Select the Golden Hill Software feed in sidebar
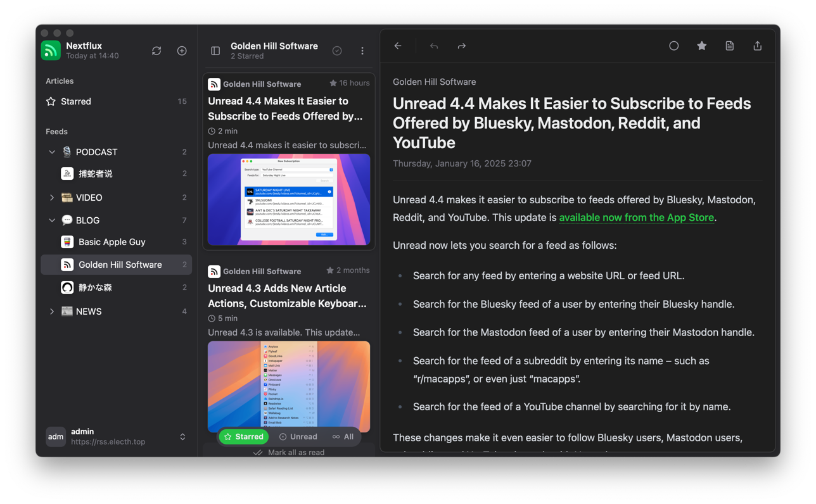The image size is (816, 504). (117, 265)
